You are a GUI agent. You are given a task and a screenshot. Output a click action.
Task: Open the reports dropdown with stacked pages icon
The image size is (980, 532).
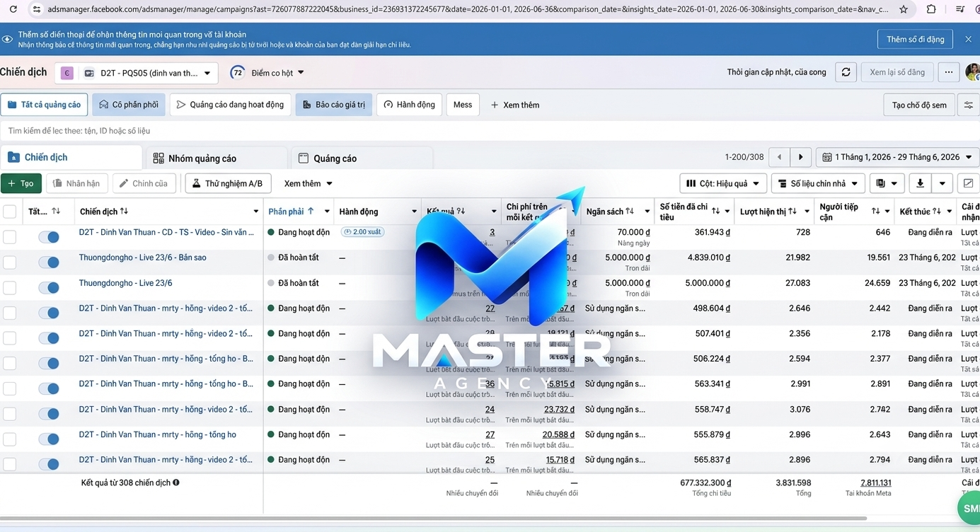tap(887, 183)
